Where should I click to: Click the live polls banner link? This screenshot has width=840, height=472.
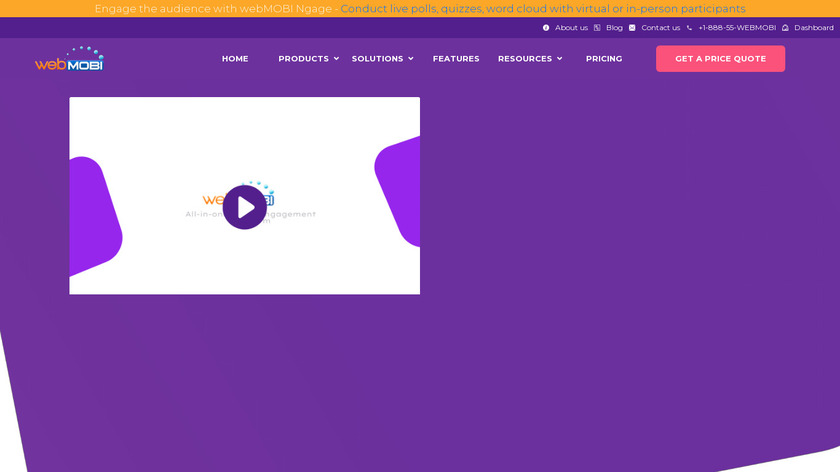(x=542, y=9)
